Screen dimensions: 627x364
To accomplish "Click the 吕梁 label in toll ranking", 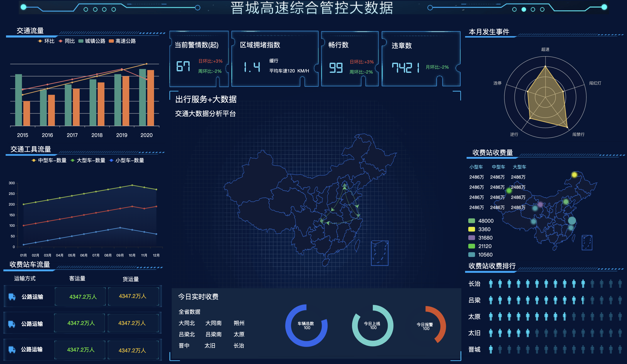I will coord(474,300).
